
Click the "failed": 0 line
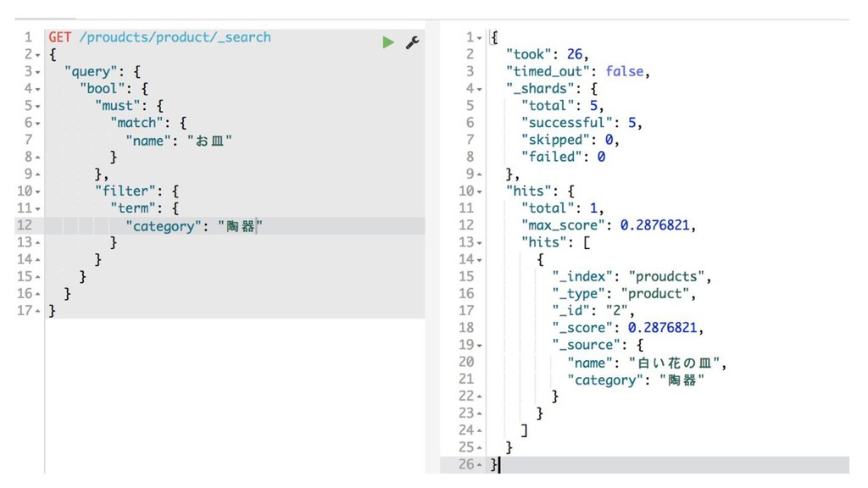pos(563,157)
